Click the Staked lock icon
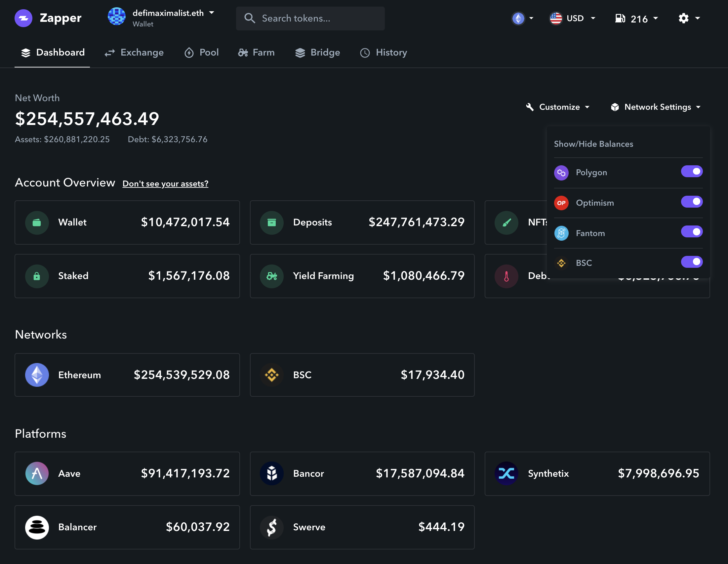728x564 pixels. pos(37,276)
